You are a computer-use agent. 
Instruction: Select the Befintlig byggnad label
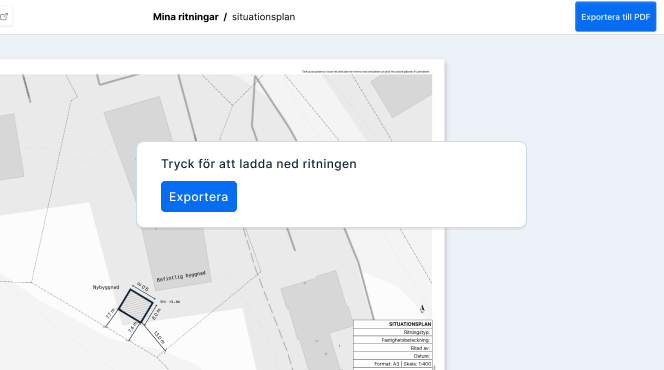181,276
